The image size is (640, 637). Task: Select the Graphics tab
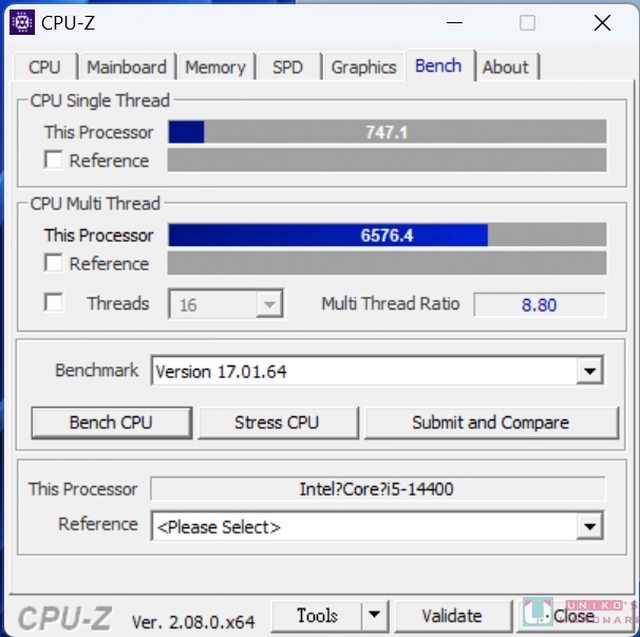click(x=364, y=67)
